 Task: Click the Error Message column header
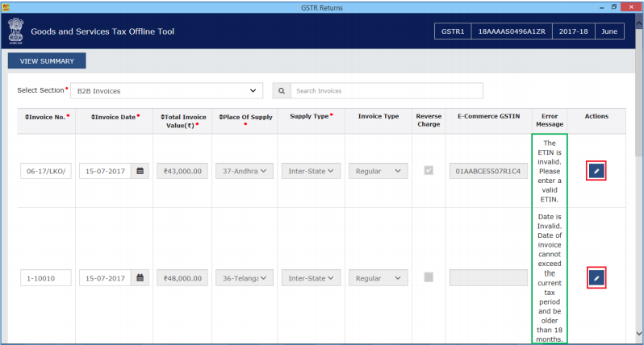550,120
